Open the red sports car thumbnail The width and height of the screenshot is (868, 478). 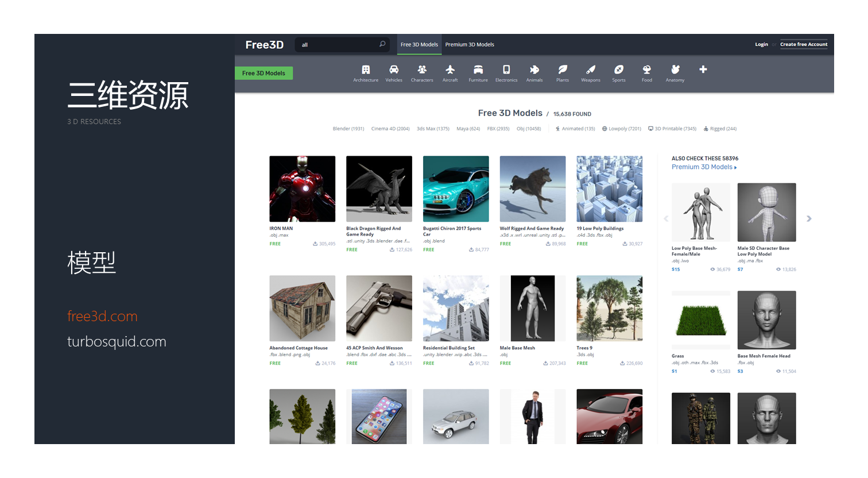coord(610,417)
